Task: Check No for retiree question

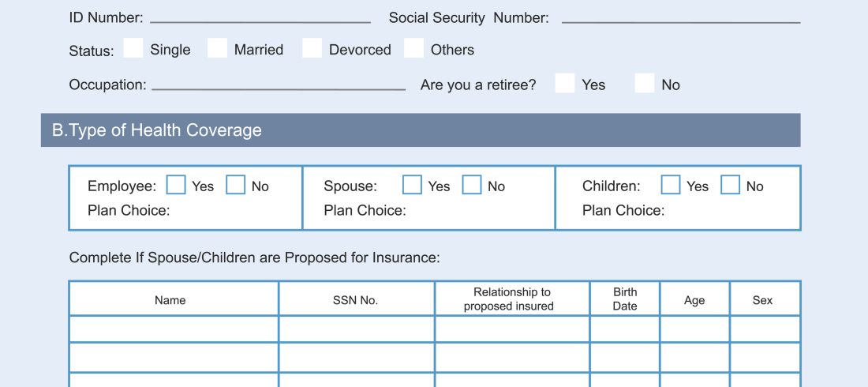Action: click(x=645, y=83)
